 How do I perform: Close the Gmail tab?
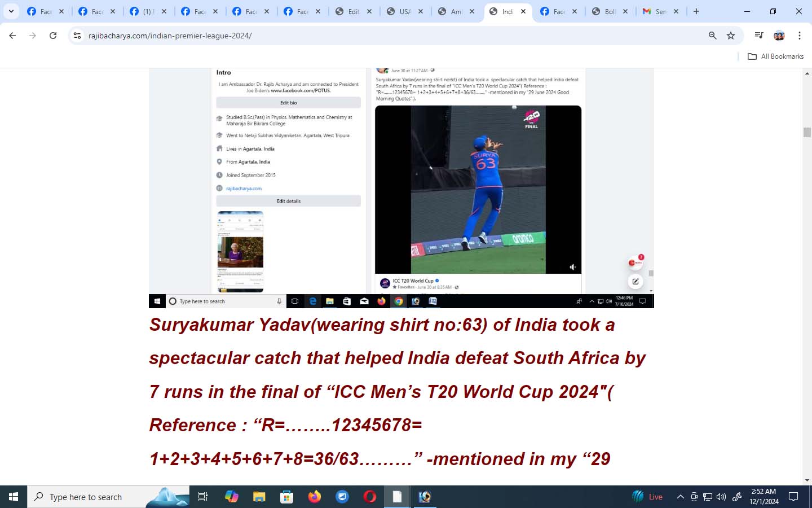pyautogui.click(x=676, y=11)
